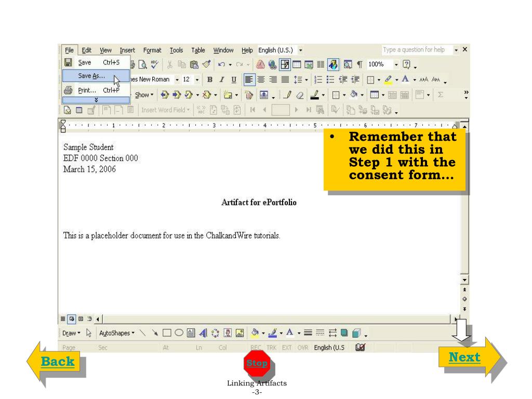Toggle Underline formatting
The height and width of the screenshot is (399, 532).
tap(234, 79)
